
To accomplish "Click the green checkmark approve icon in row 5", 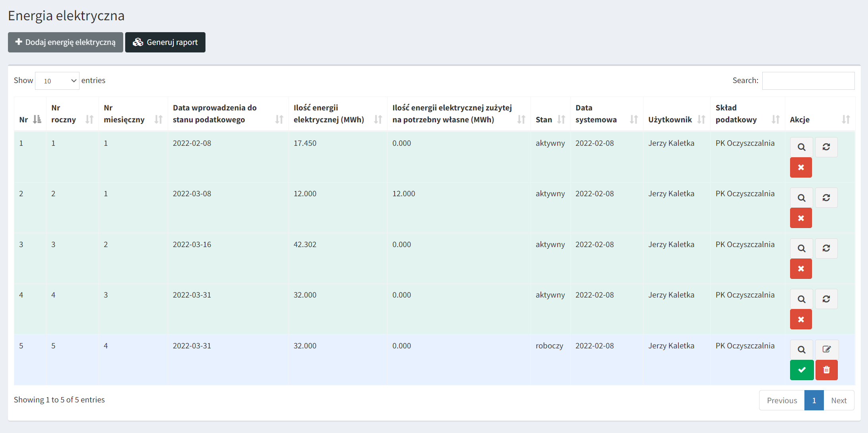I will click(802, 370).
